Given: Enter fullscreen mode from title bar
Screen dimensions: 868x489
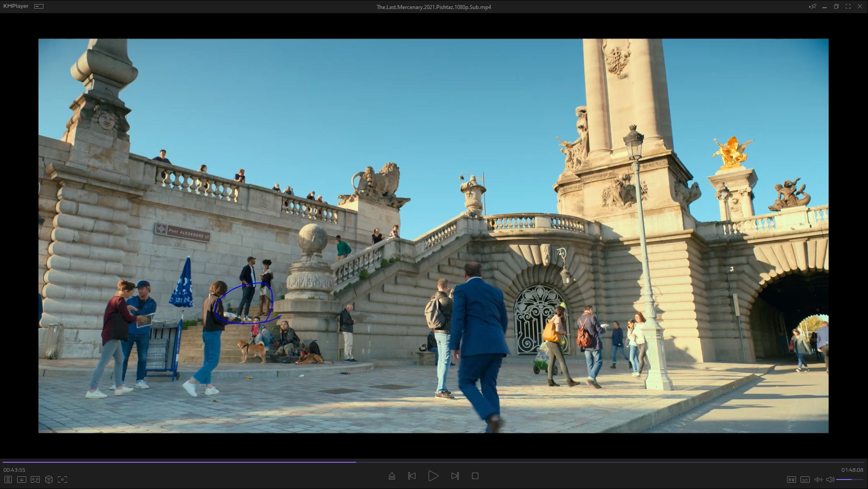Looking at the screenshot, I should 848,6.
